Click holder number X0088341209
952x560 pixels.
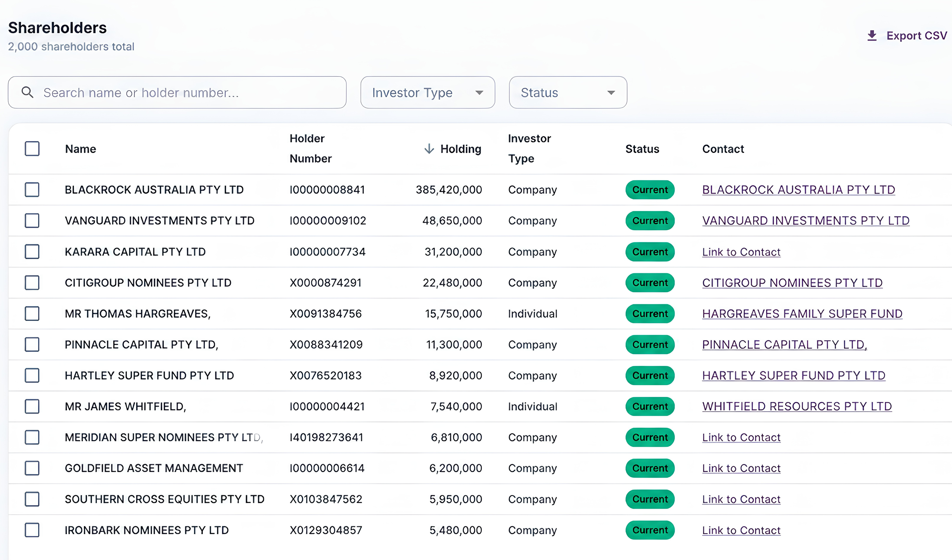pos(326,345)
